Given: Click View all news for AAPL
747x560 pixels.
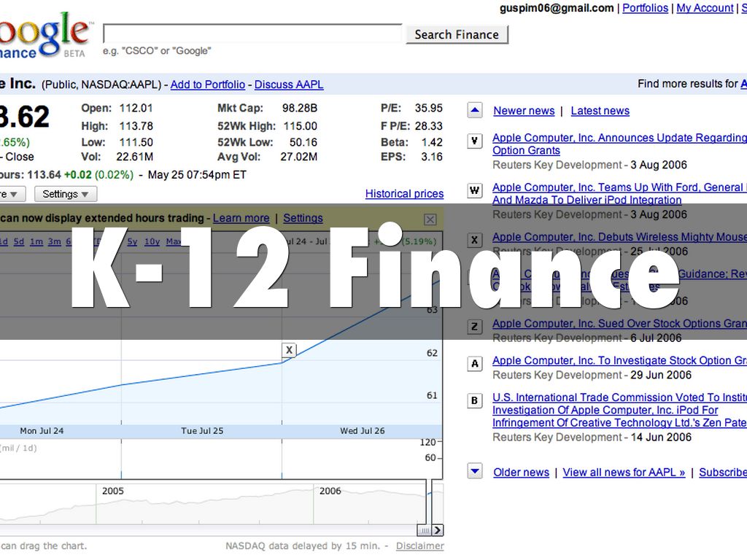Looking at the screenshot, I should 623,472.
